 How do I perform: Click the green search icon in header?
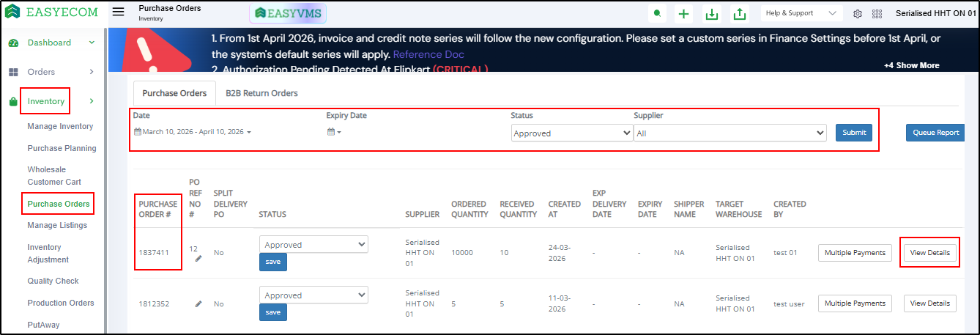(658, 14)
